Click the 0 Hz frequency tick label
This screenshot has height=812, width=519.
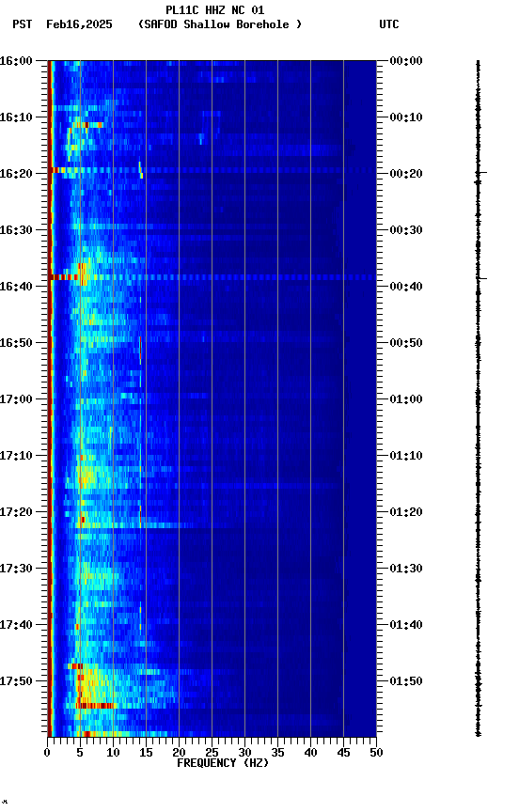pyautogui.click(x=47, y=753)
